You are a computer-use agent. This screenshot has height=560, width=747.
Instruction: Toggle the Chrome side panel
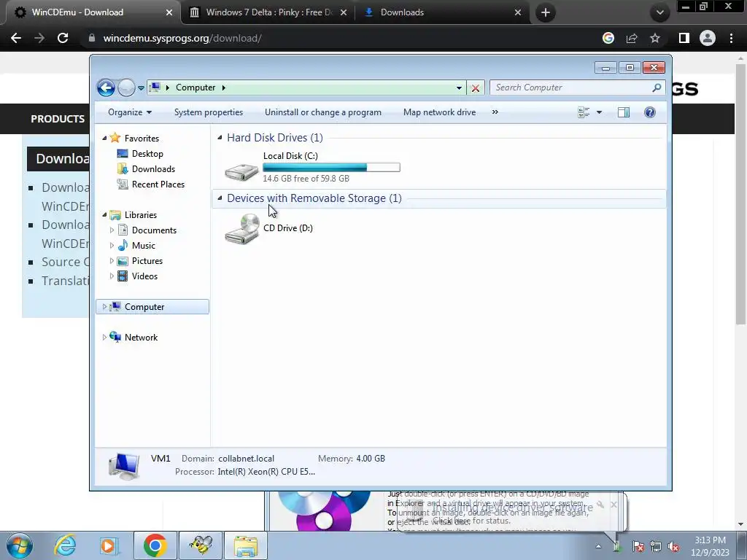click(x=684, y=38)
